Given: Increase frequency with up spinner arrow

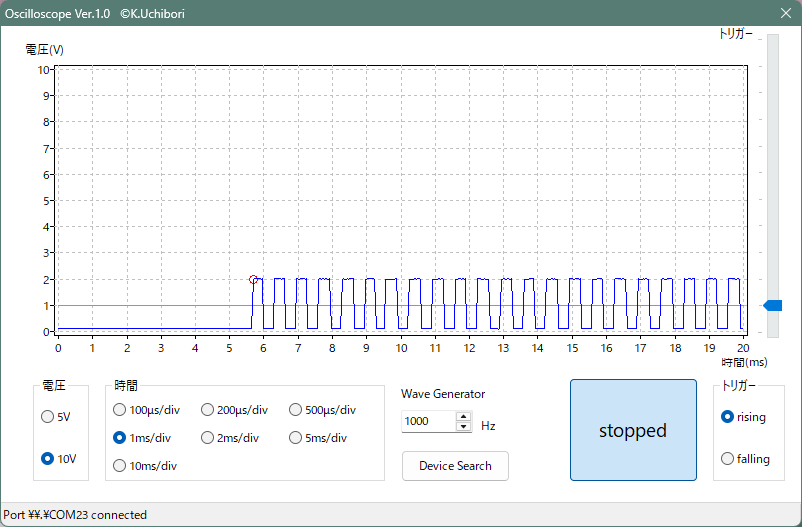Looking at the screenshot, I should 463,416.
